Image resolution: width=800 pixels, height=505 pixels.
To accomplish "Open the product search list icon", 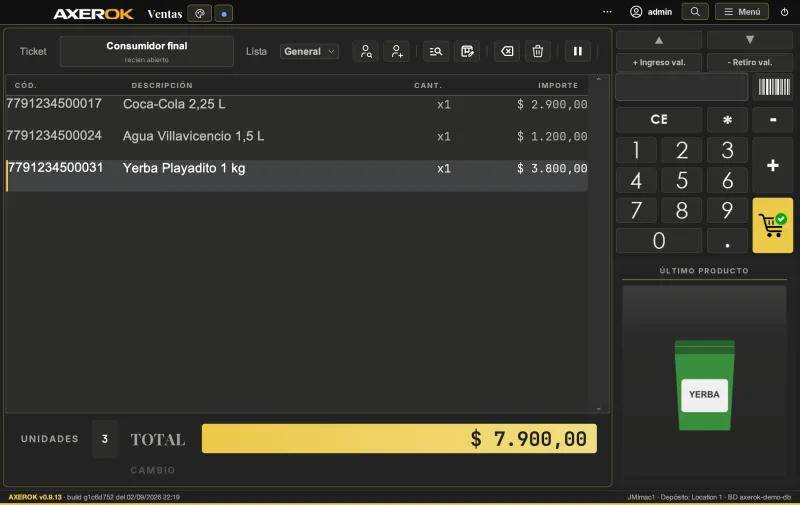I will pos(436,51).
